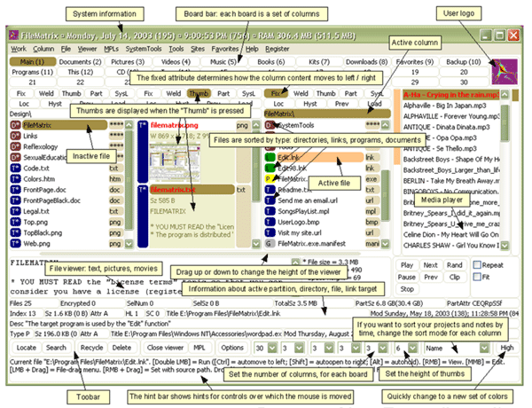
Task: Click Rand in the media player
Action: point(454,265)
